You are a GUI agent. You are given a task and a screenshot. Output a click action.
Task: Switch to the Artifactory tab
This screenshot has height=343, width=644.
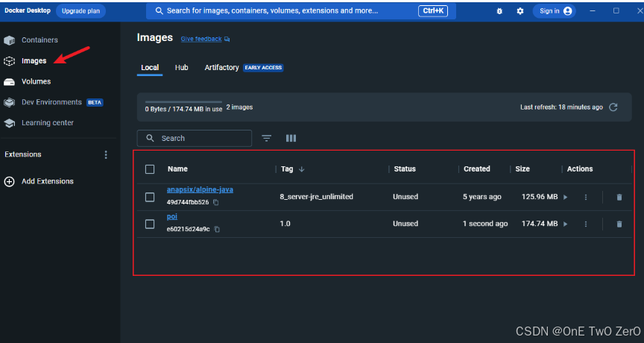[222, 67]
